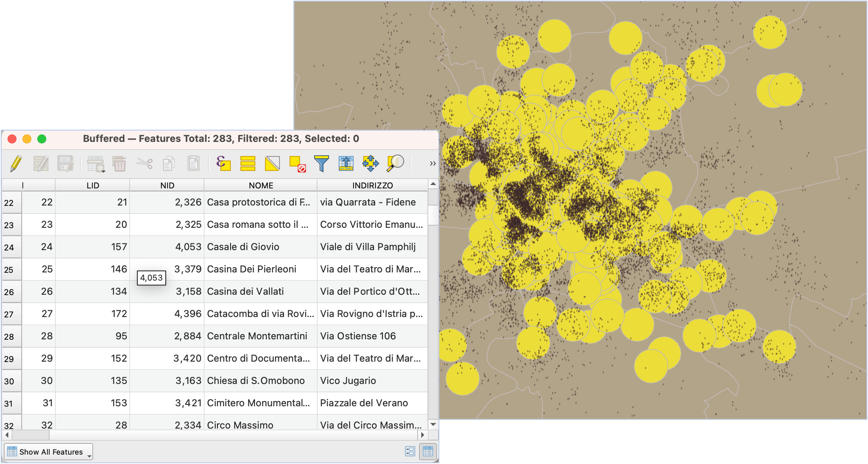Open the Show All Features dropdown
Image resolution: width=868 pixels, height=464 pixels.
[49, 452]
